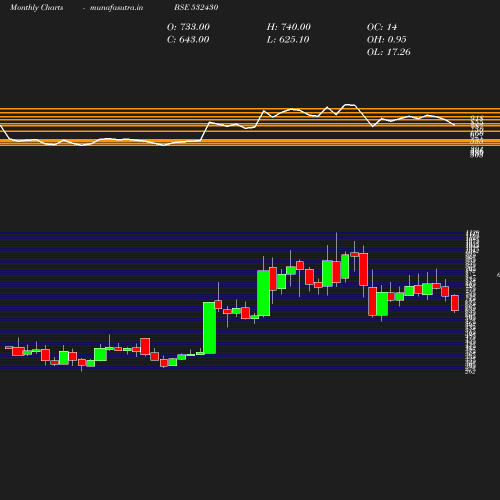Select the low value 'L: 625.10'
Screen dimensions: 500x500
[x=288, y=40]
